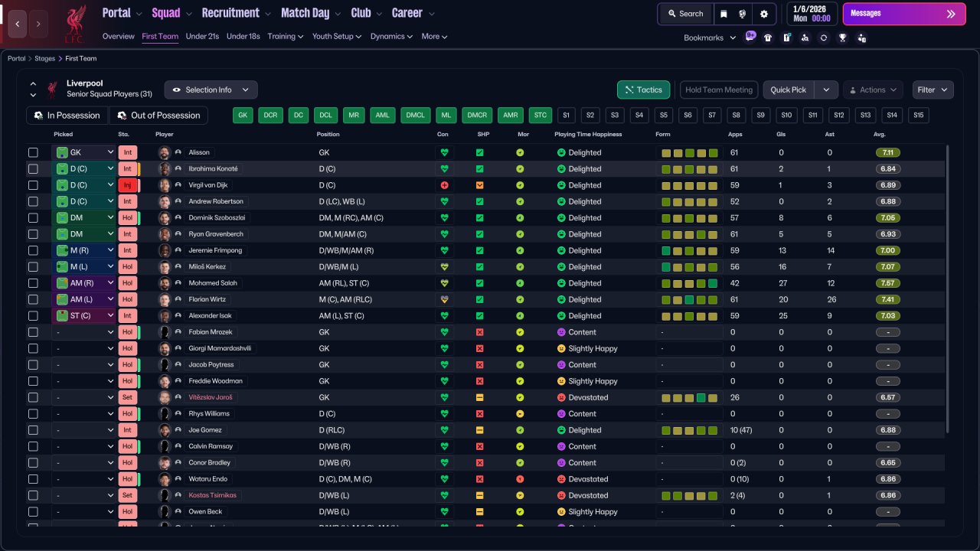980x551 pixels.
Task: Open Alisson's GK picked position dropdown
Action: 84,152
